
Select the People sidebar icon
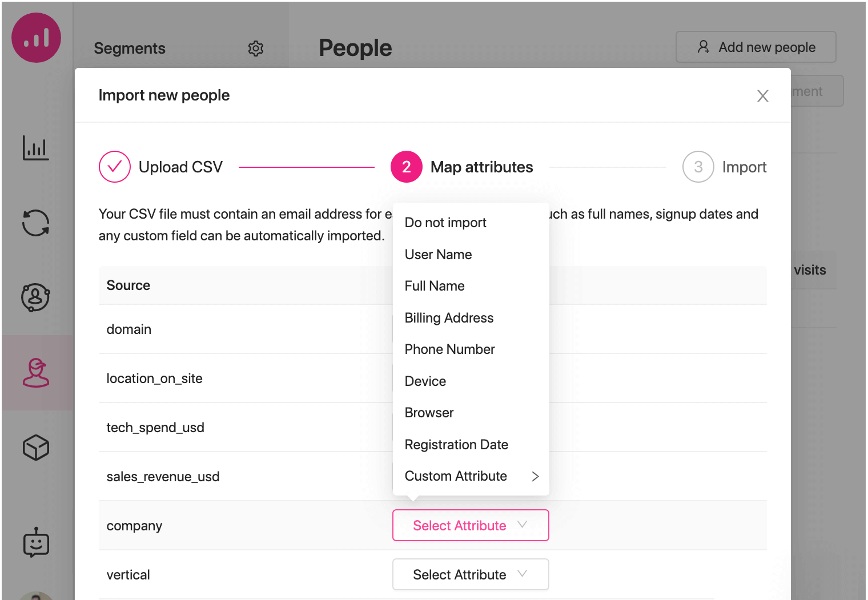tap(36, 373)
